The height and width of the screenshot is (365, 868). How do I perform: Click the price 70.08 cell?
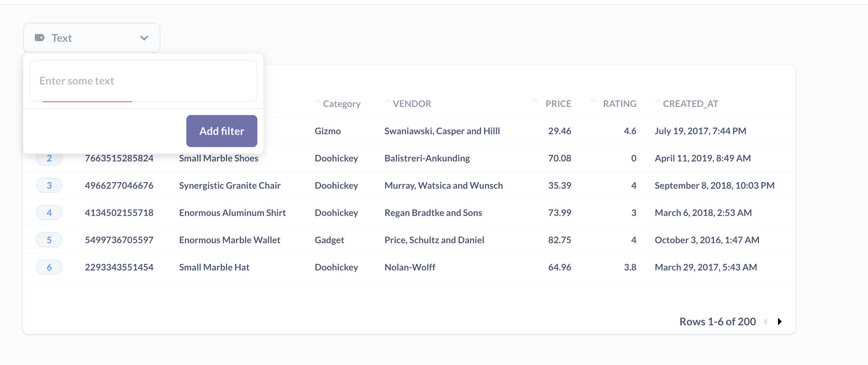click(x=560, y=158)
